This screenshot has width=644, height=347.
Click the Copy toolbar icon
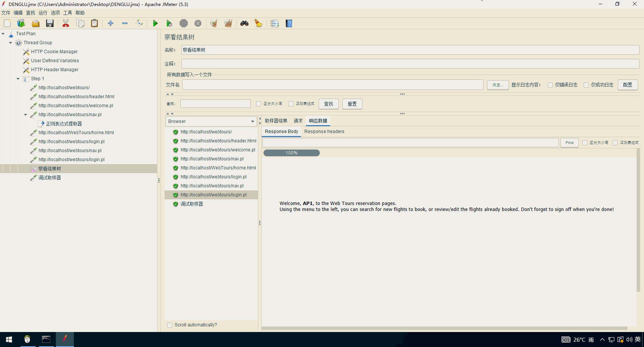[80, 23]
